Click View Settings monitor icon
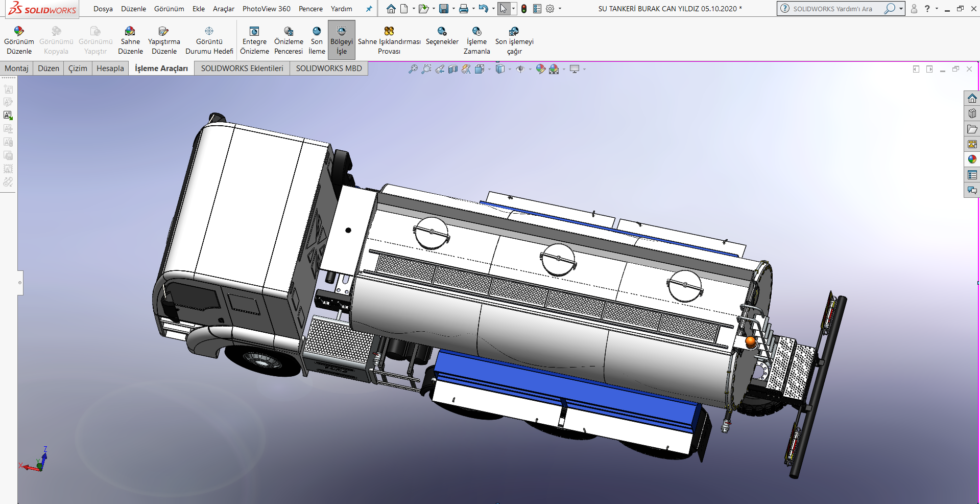This screenshot has height=504, width=980. pos(575,69)
